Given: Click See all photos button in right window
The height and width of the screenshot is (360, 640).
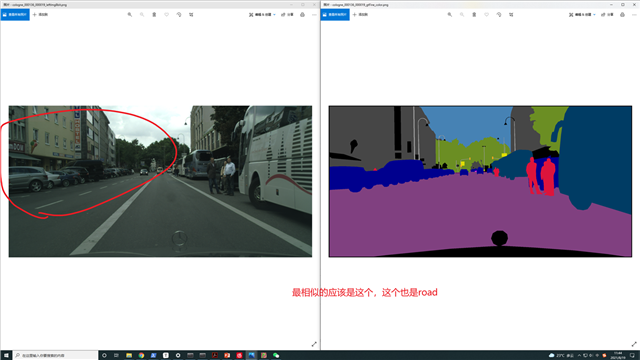Looking at the screenshot, I should point(335,15).
